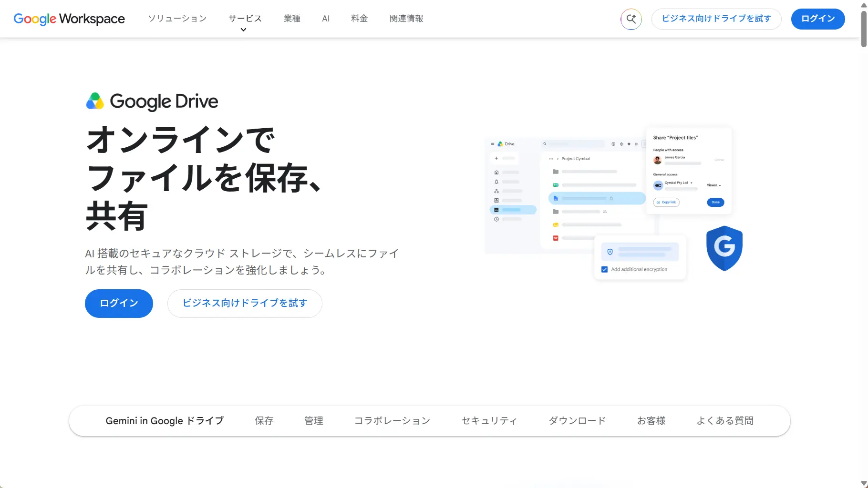Select the セキュリティ tab
The image size is (868, 488).
click(x=489, y=421)
